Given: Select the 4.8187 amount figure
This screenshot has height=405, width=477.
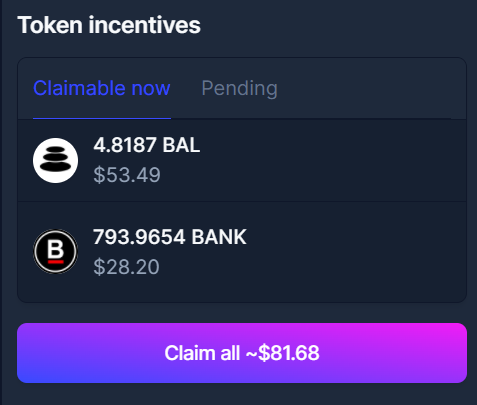Looking at the screenshot, I should click(125, 145).
